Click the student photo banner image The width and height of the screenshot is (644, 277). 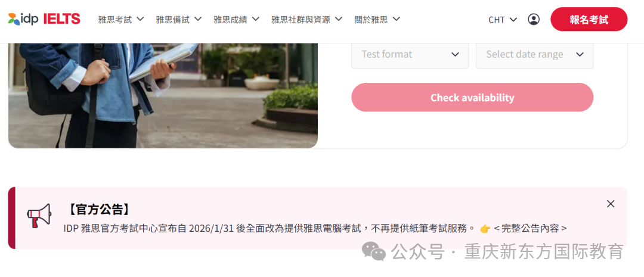[x=163, y=95]
